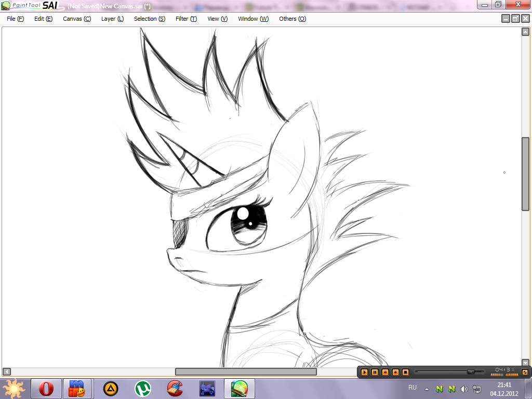Click the canvas horizontal scrollbar thumb
The image size is (532, 399).
pos(246,372)
